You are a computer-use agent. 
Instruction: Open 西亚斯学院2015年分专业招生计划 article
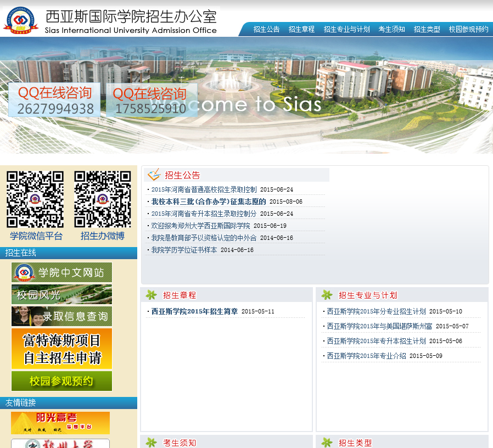[377, 311]
